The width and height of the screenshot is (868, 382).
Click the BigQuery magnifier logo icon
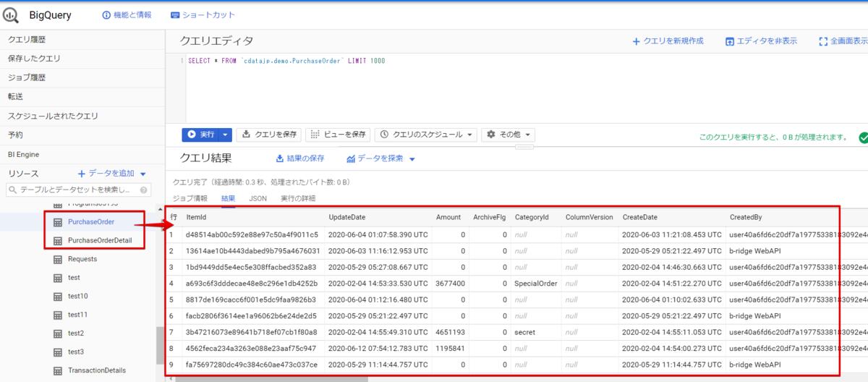click(11, 14)
